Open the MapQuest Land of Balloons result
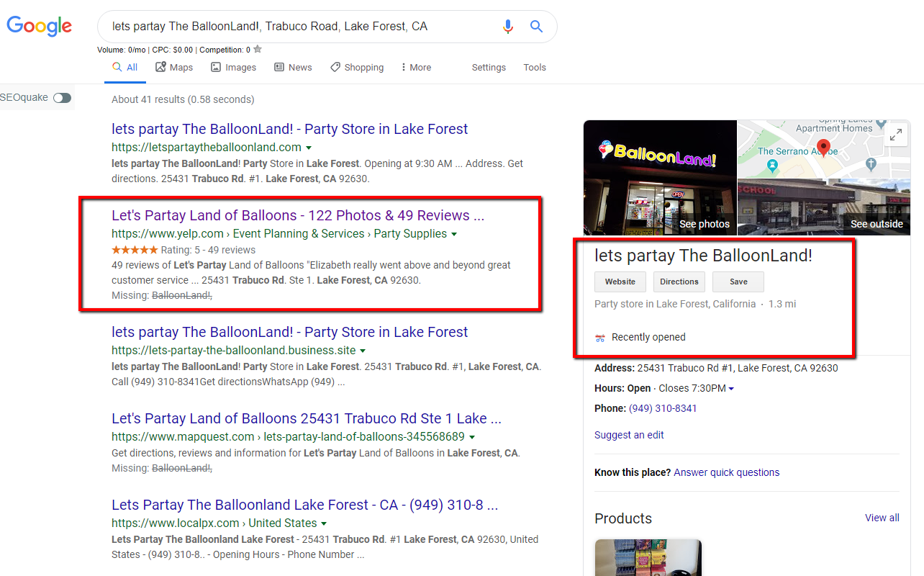 (x=307, y=418)
